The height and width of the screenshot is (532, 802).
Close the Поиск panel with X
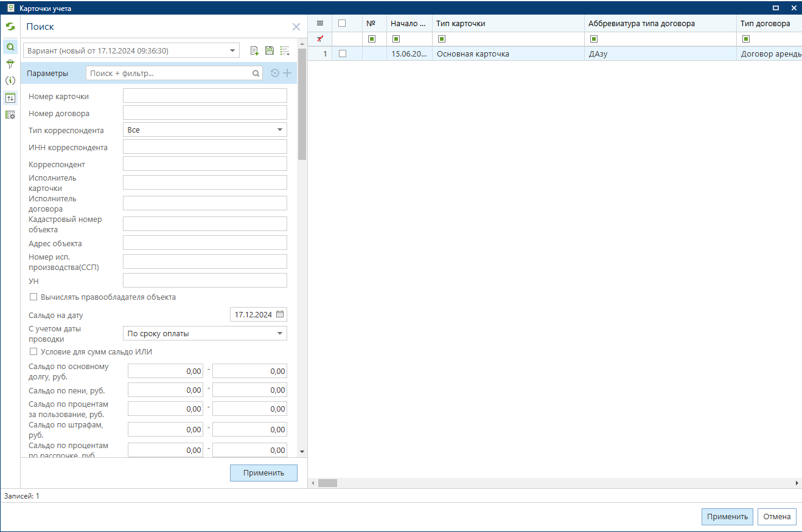tap(296, 27)
